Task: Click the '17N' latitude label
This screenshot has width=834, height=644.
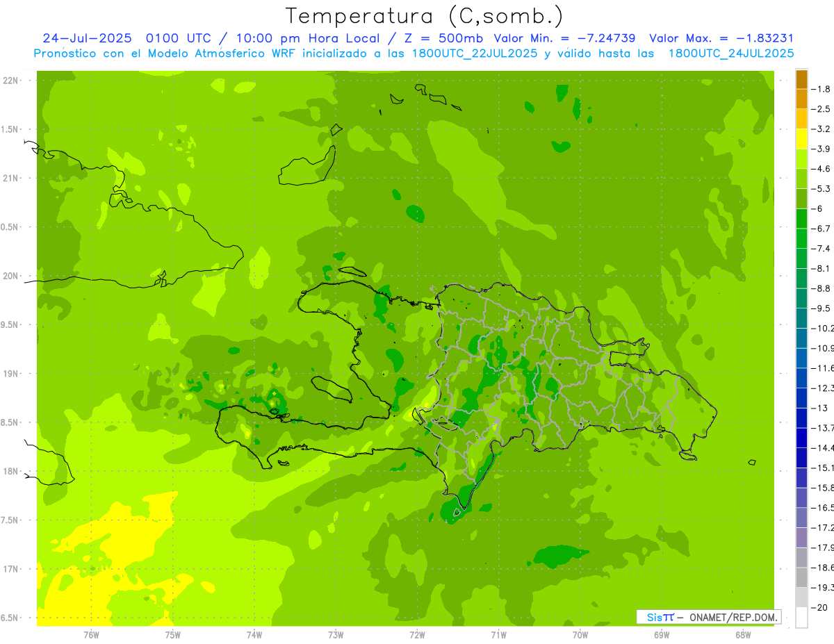Action: (x=10, y=570)
